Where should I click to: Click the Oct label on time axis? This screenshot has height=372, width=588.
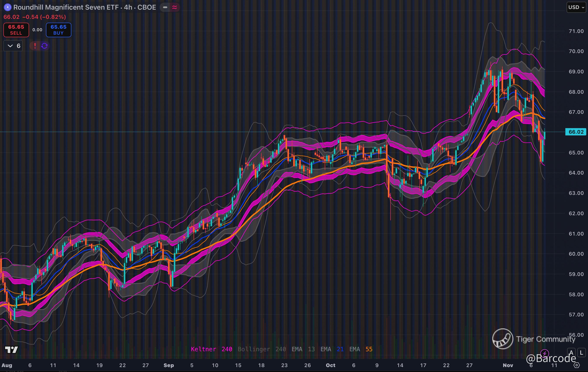tap(330, 365)
